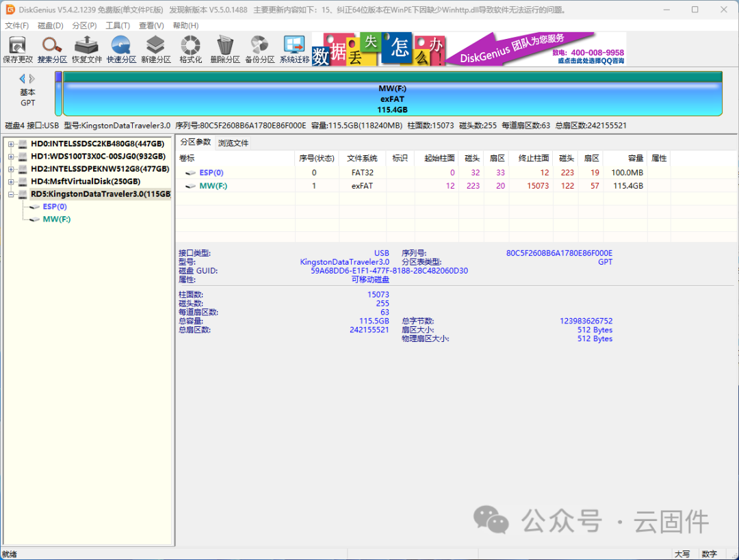739x560 pixels.
Task: Switch to the 分区参数 tab
Action: [196, 142]
